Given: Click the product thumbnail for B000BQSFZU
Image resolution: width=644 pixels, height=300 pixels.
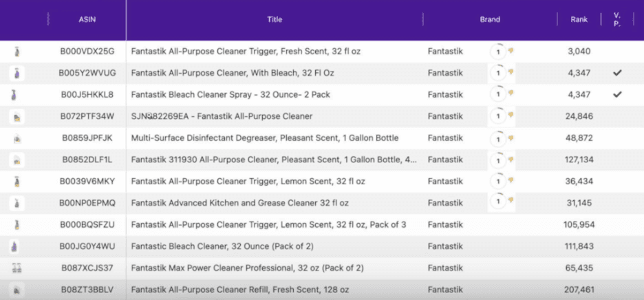Looking at the screenshot, I should click(x=17, y=225).
